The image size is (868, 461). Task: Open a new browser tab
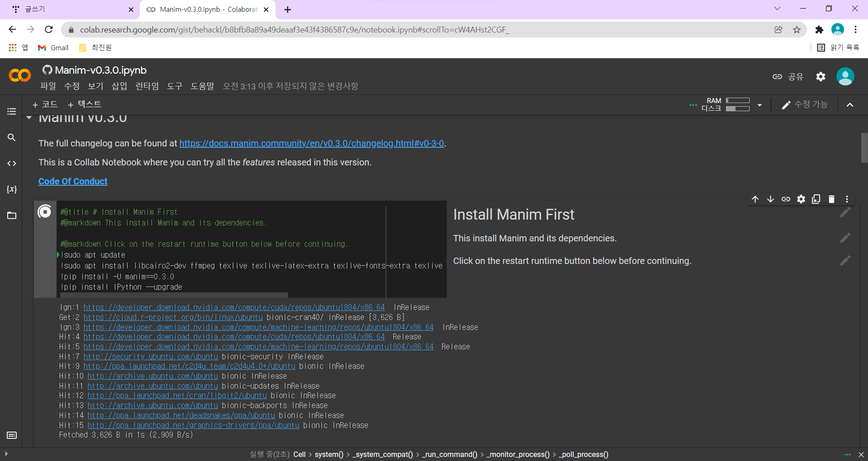[x=288, y=9]
